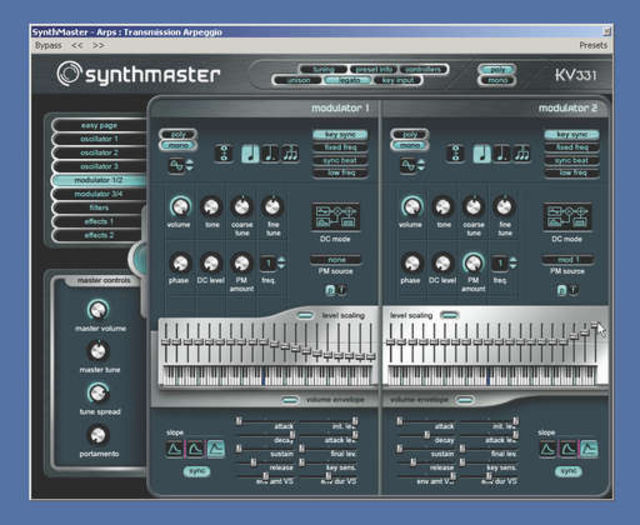Enable key sync in modulator 1
The height and width of the screenshot is (525, 640).
[340, 135]
